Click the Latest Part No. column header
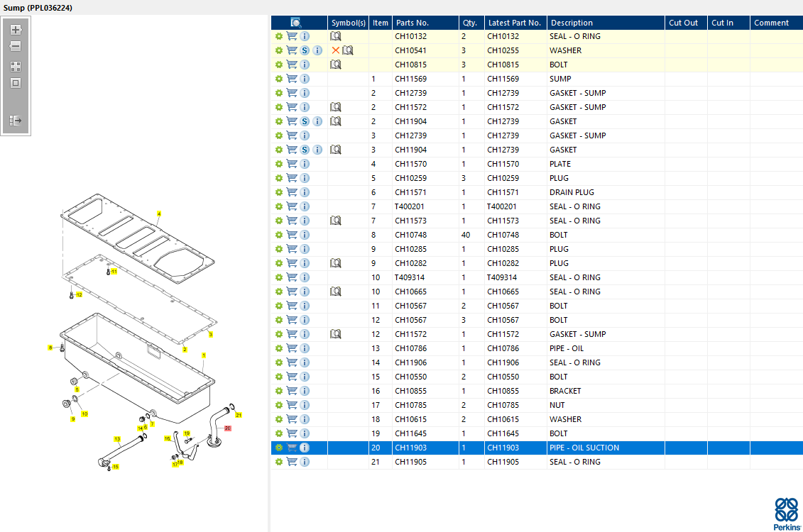803x532 pixels. point(514,23)
